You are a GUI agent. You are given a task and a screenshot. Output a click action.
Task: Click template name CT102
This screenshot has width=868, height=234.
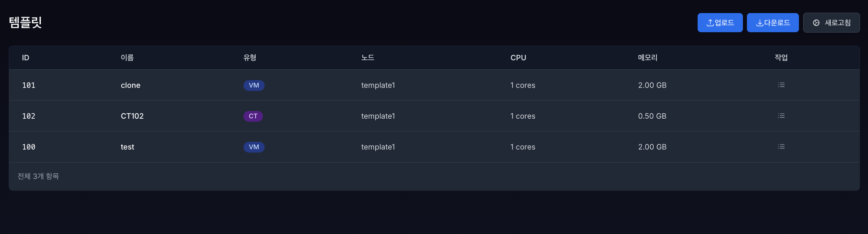132,116
